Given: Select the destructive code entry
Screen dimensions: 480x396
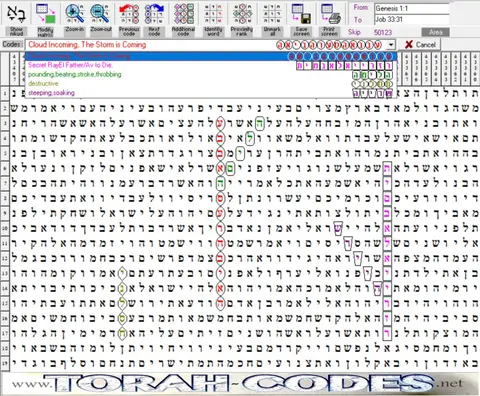Looking at the screenshot, I should (x=211, y=84).
